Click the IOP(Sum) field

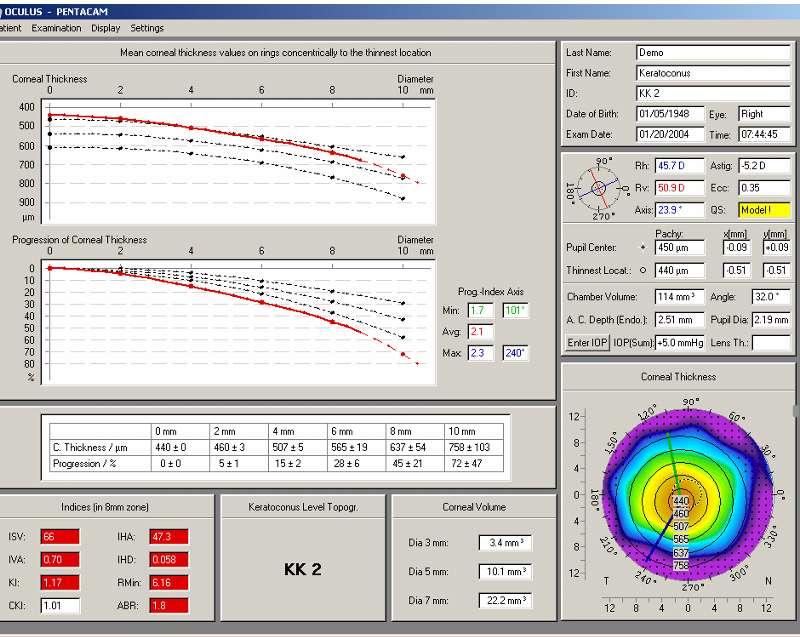pyautogui.click(x=680, y=342)
